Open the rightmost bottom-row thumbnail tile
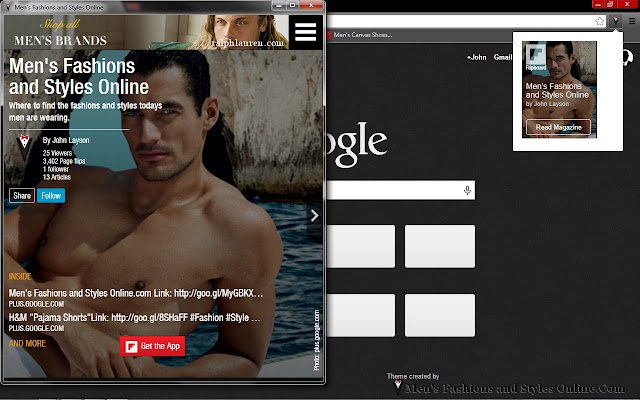Viewport: 640px width, 400px height. click(440, 316)
